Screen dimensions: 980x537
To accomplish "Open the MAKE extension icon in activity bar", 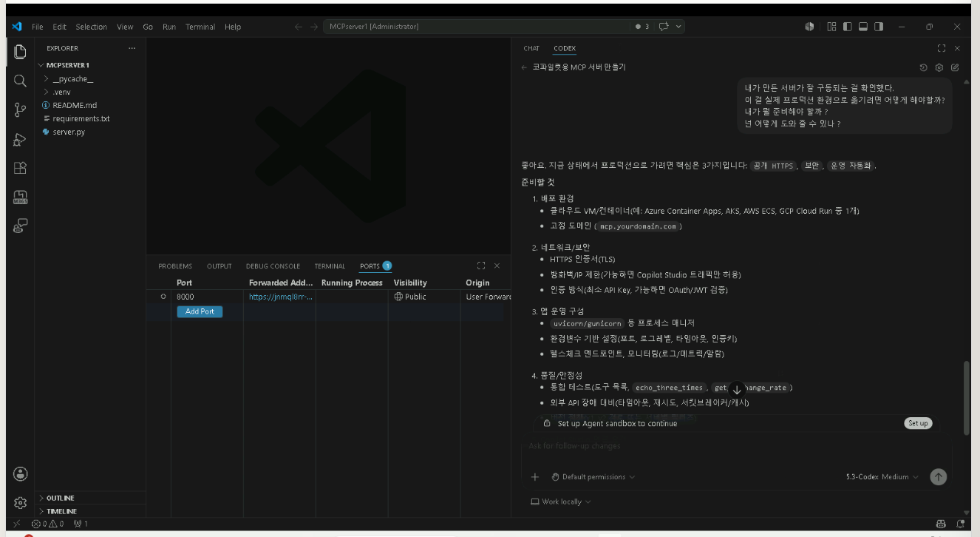I will click(20, 197).
